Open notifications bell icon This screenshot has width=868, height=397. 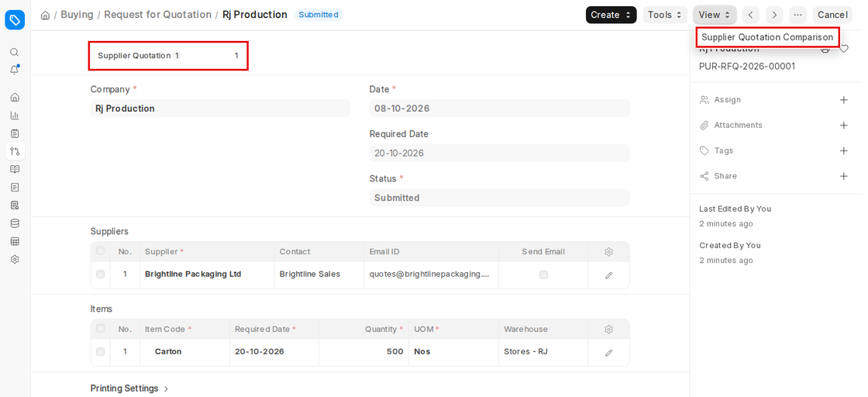(x=15, y=70)
